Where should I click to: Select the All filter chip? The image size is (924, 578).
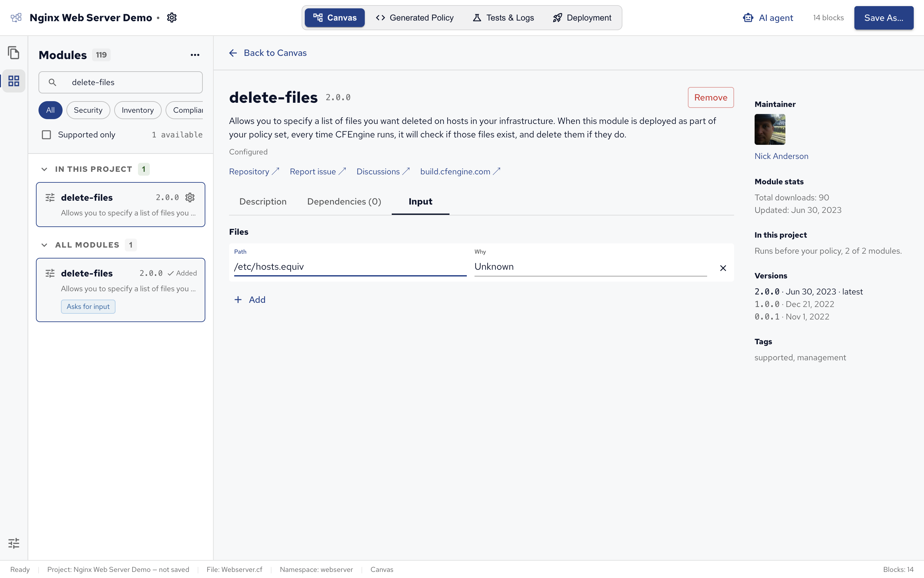[x=50, y=110]
